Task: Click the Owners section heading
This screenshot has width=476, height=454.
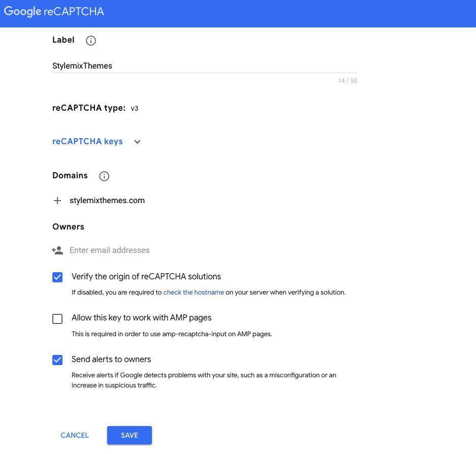Action: coord(68,227)
